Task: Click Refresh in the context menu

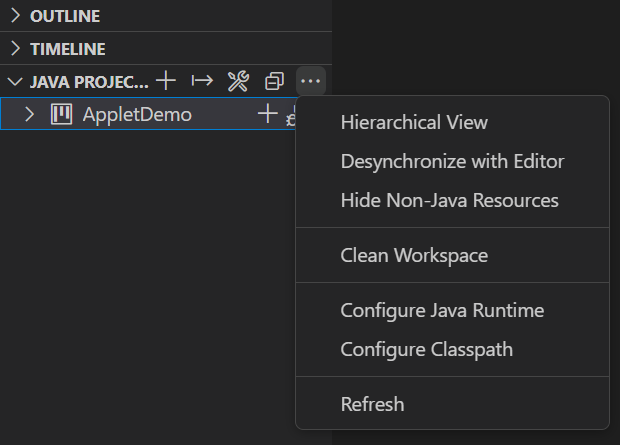Action: [372, 404]
